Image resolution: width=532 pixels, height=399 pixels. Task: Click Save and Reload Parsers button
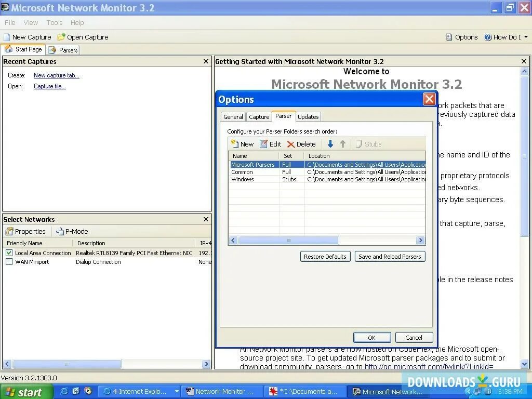point(390,257)
